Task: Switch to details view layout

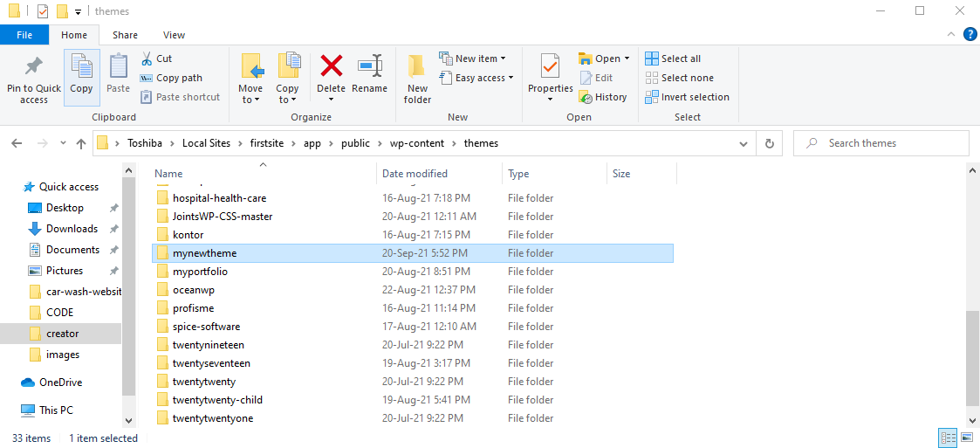Action: click(948, 438)
